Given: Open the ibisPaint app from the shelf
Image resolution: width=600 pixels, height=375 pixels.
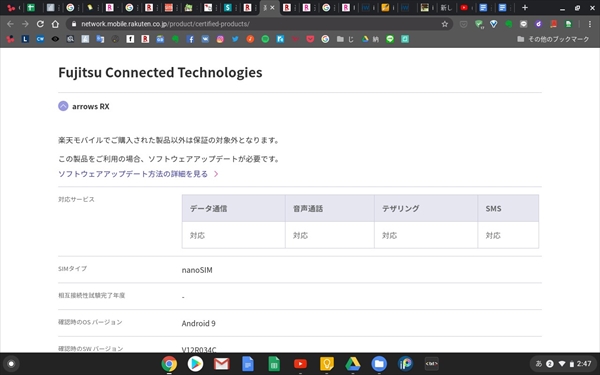Looking at the screenshot, I should click(x=405, y=364).
